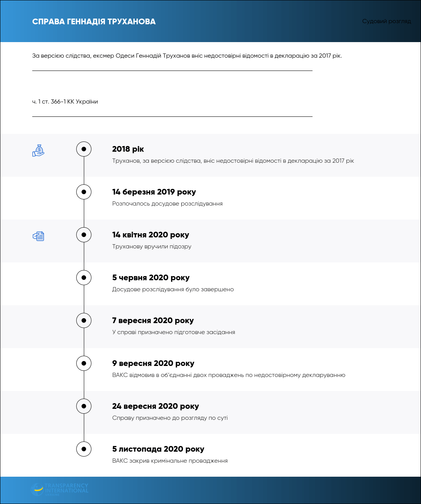Click the document suspicion notice icon
Image resolution: width=421 pixels, height=504 pixels.
coord(38,236)
